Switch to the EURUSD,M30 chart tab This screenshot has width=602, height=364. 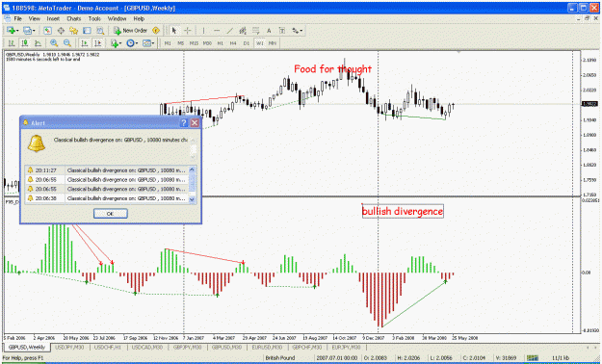[x=267, y=347]
